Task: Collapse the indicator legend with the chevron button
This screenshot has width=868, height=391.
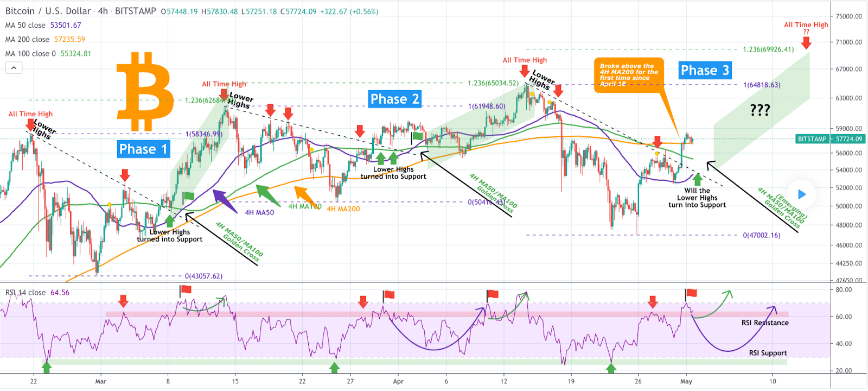Action: pyautogui.click(x=14, y=68)
